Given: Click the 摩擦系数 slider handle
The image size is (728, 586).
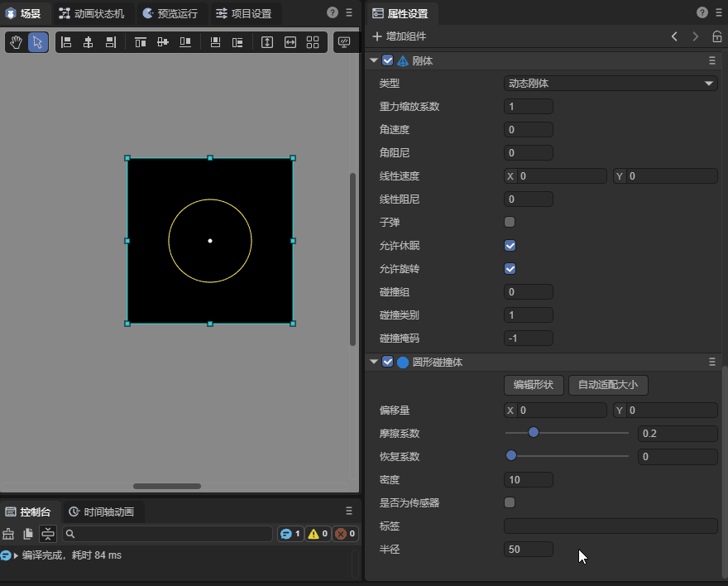Looking at the screenshot, I should click(x=534, y=432).
